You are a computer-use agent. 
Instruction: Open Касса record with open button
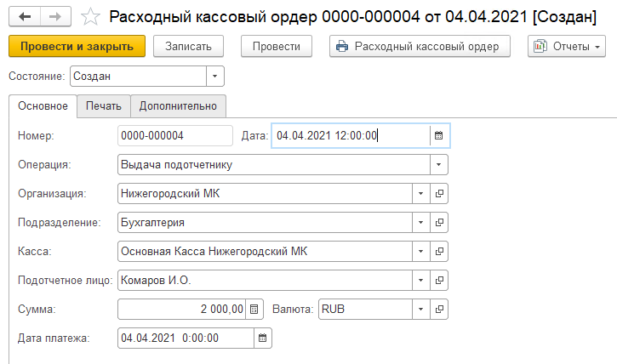(x=439, y=252)
